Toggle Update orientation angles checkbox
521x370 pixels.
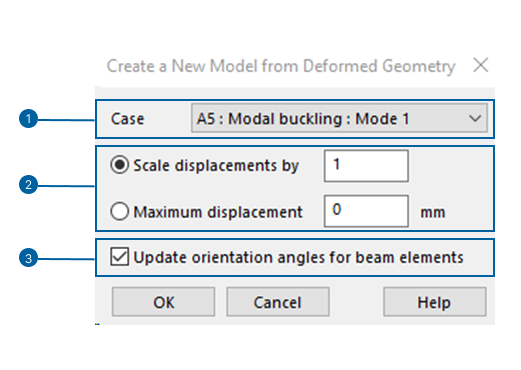click(x=119, y=257)
